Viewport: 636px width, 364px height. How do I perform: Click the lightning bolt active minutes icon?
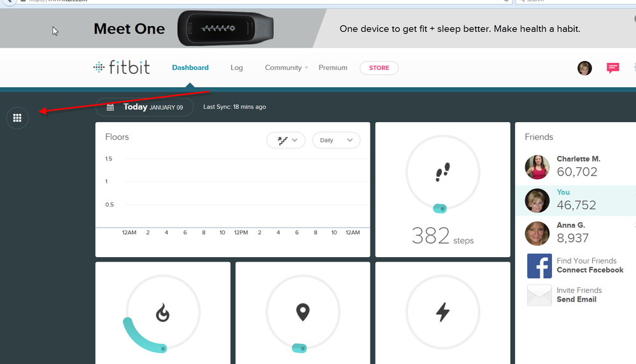442,312
